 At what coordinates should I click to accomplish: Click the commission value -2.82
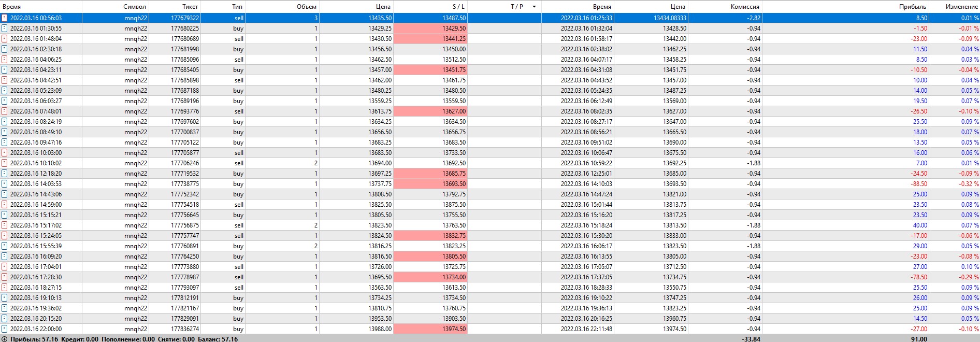753,18
